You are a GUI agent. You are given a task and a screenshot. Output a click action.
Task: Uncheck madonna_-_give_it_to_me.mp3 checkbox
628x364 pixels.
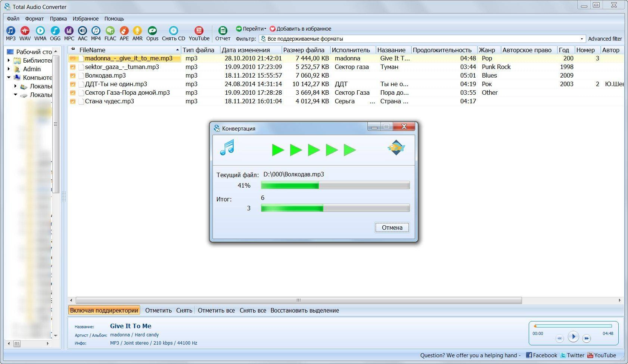(x=73, y=59)
